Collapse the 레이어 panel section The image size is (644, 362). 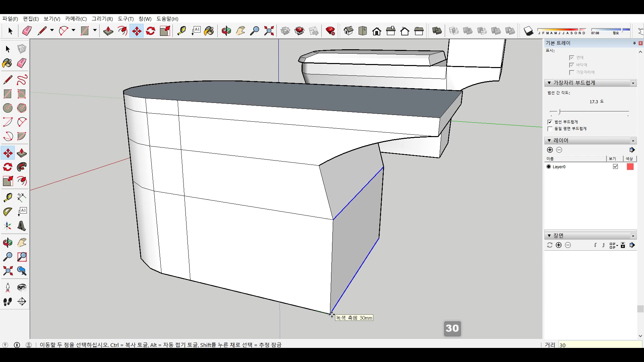(x=549, y=140)
